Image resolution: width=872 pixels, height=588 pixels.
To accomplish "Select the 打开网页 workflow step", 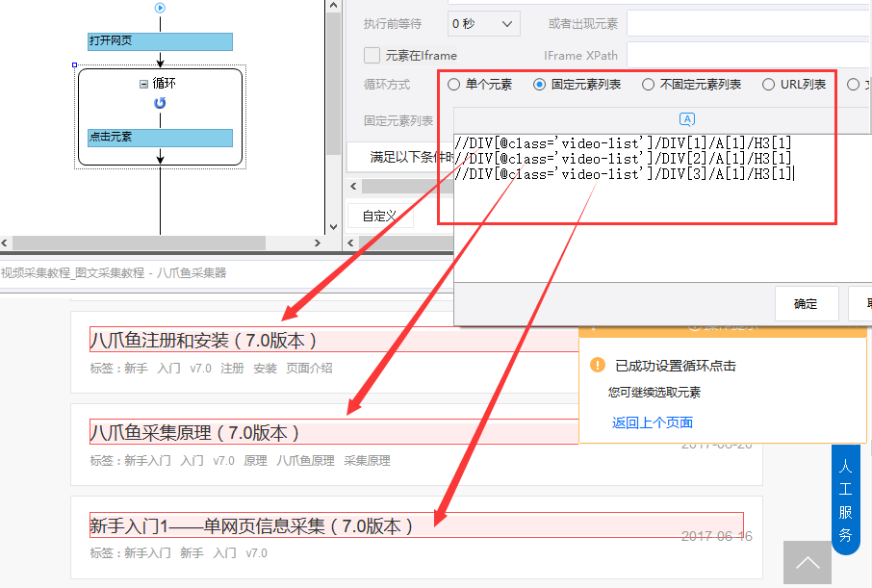I will [x=160, y=41].
